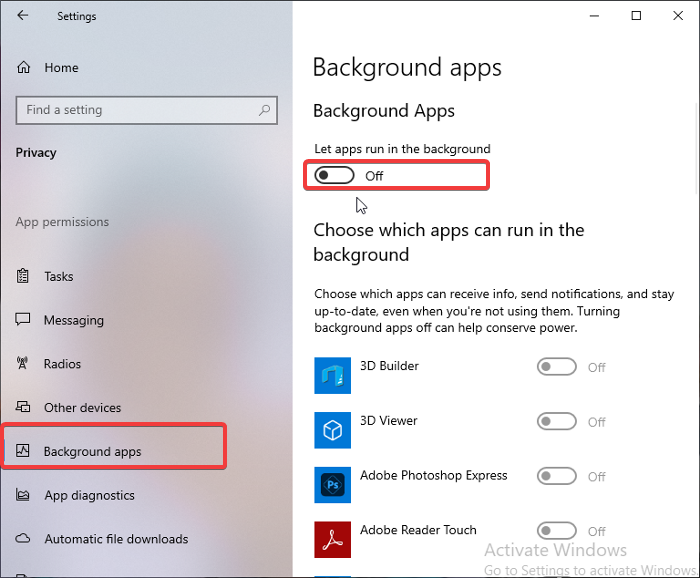Click the App diagnostics icon

[23, 495]
